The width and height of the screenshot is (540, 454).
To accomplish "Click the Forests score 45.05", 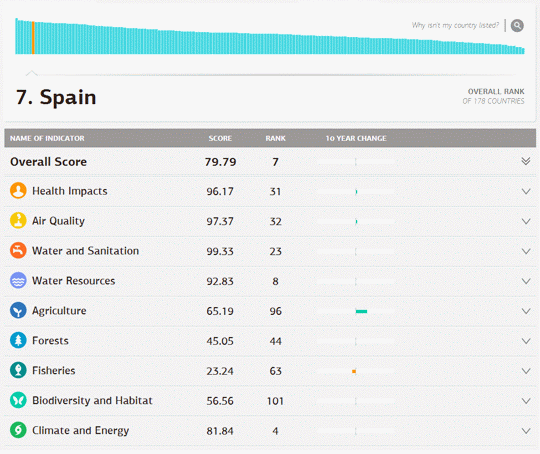I will pyautogui.click(x=220, y=341).
